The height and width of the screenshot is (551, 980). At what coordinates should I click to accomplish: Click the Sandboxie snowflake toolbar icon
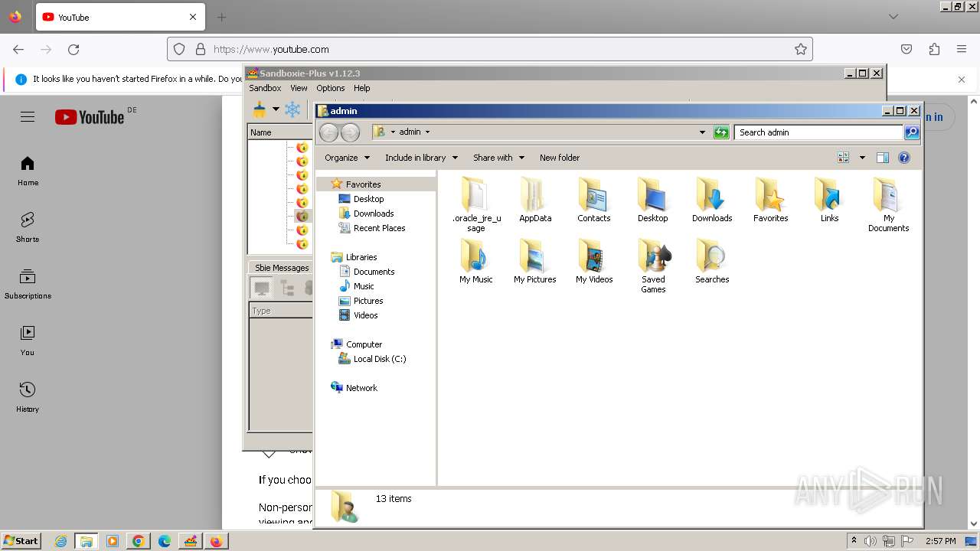click(x=292, y=109)
